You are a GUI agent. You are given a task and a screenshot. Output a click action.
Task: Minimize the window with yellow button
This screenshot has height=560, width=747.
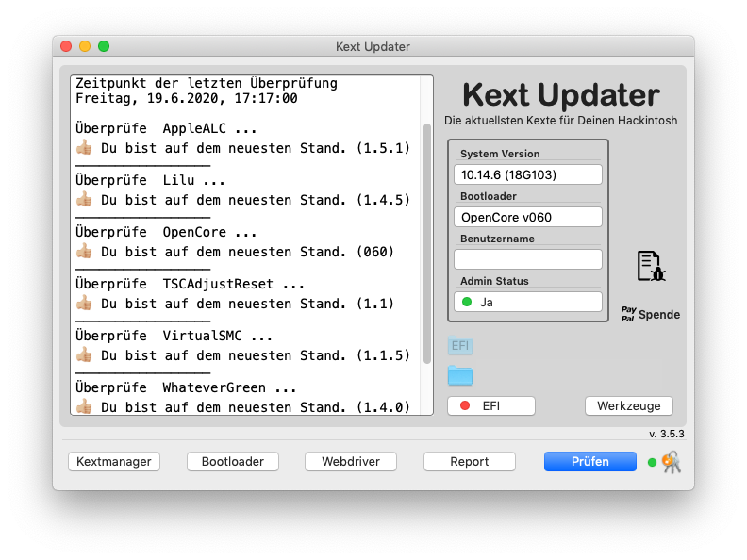85,46
